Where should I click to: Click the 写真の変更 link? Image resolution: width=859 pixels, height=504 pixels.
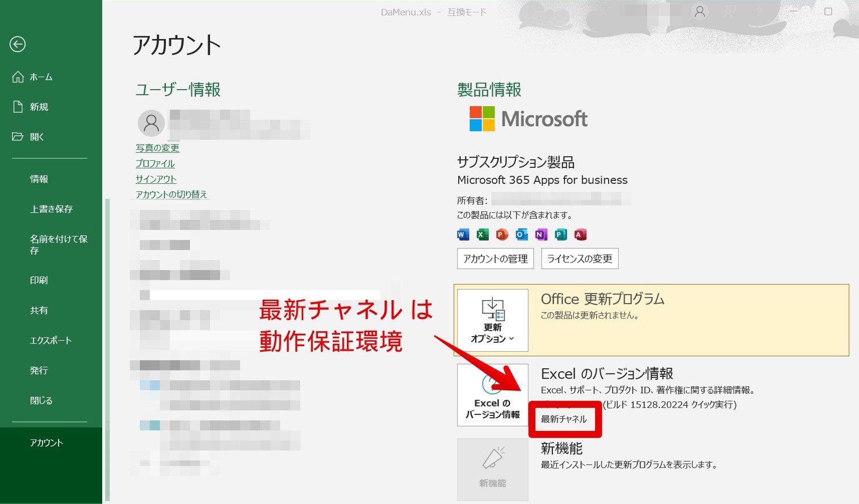(157, 148)
